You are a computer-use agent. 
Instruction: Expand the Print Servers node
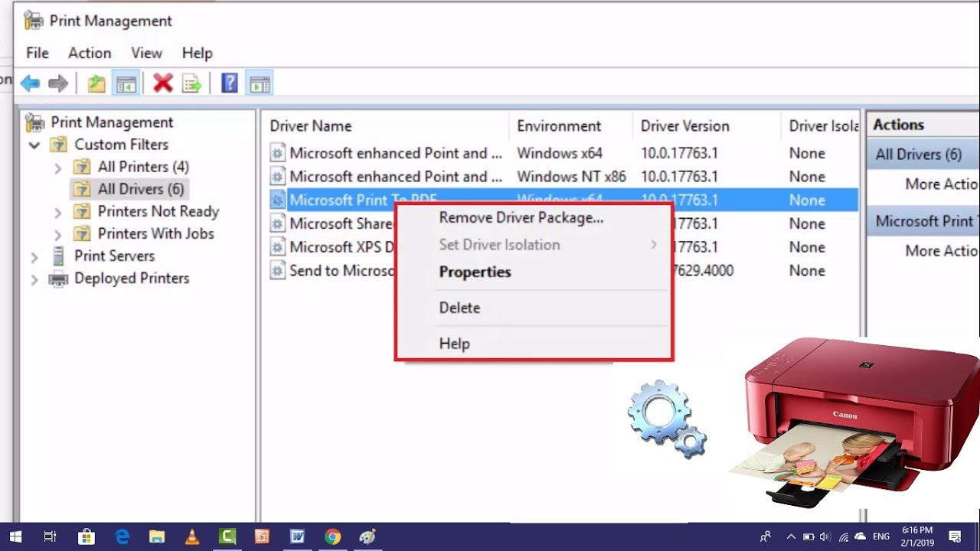34,256
